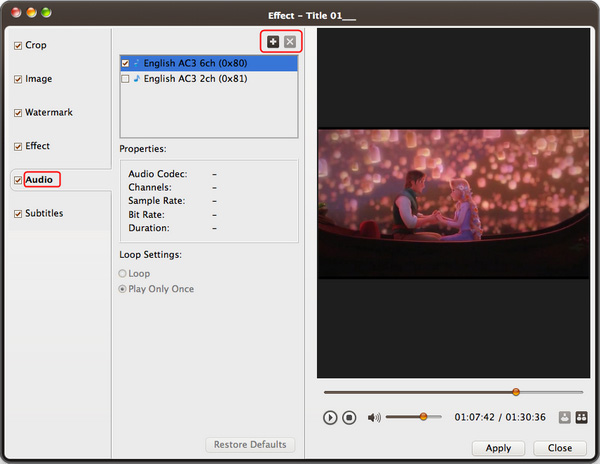Viewport: 600px width, 464px height.
Task: Click the stop playback button
Action: coord(349,417)
